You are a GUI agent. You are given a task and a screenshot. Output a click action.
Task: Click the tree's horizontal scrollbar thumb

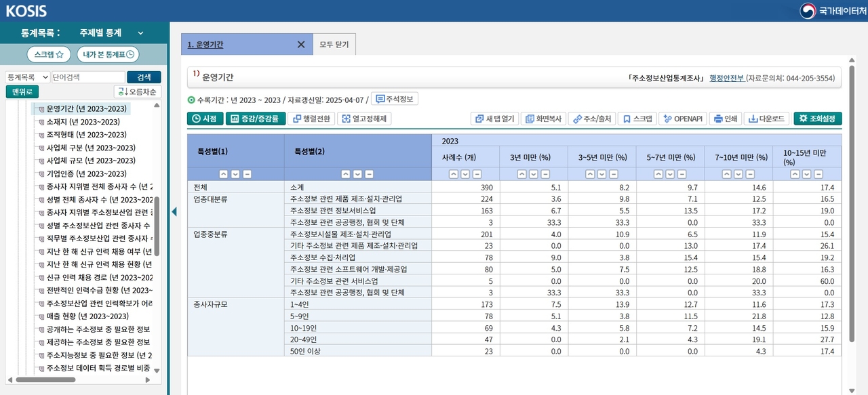point(46,380)
